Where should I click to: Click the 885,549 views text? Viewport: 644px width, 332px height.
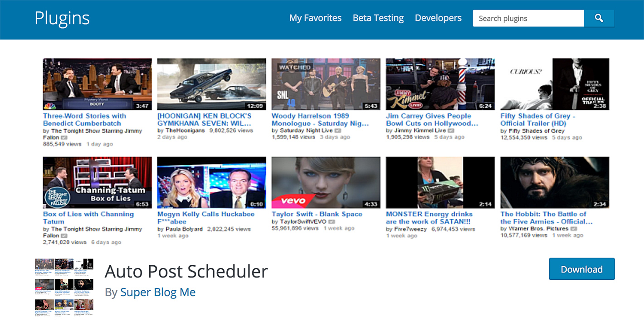click(x=62, y=144)
